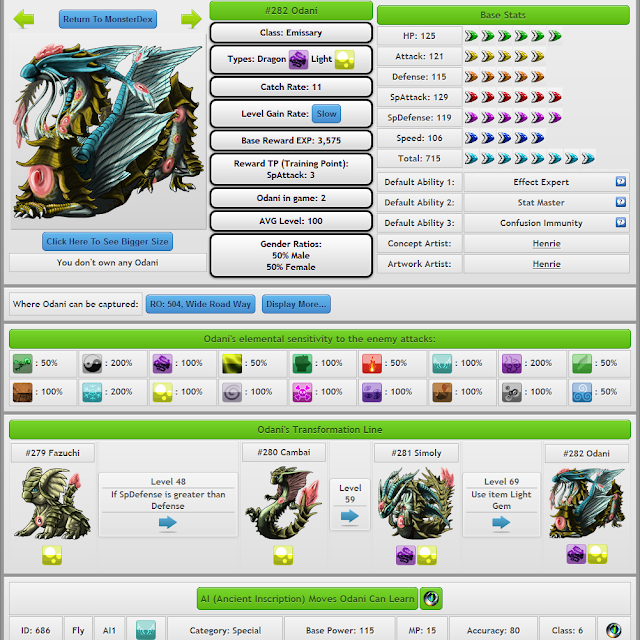The width and height of the screenshot is (640, 640).
Task: Click the Slow level gain rate button
Action: pyautogui.click(x=327, y=114)
